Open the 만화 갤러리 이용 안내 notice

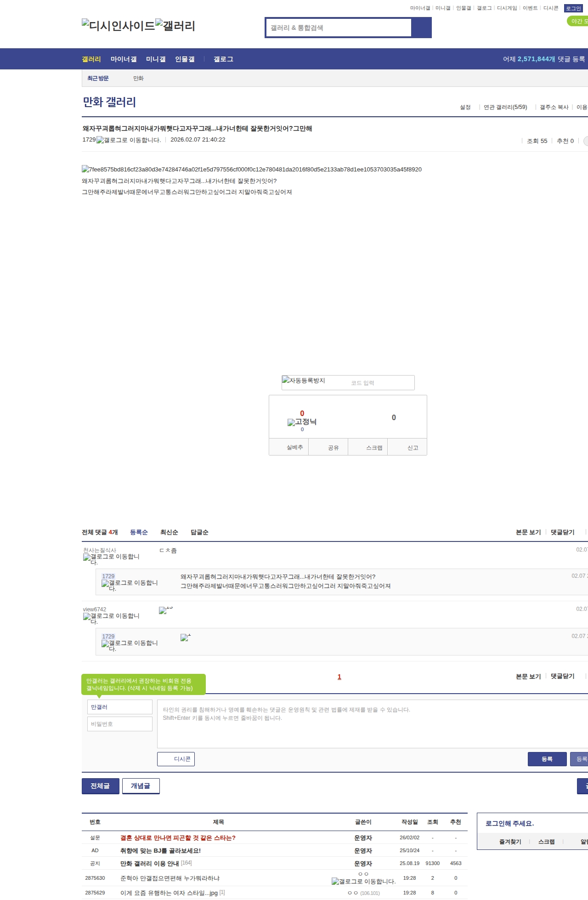coord(149,864)
